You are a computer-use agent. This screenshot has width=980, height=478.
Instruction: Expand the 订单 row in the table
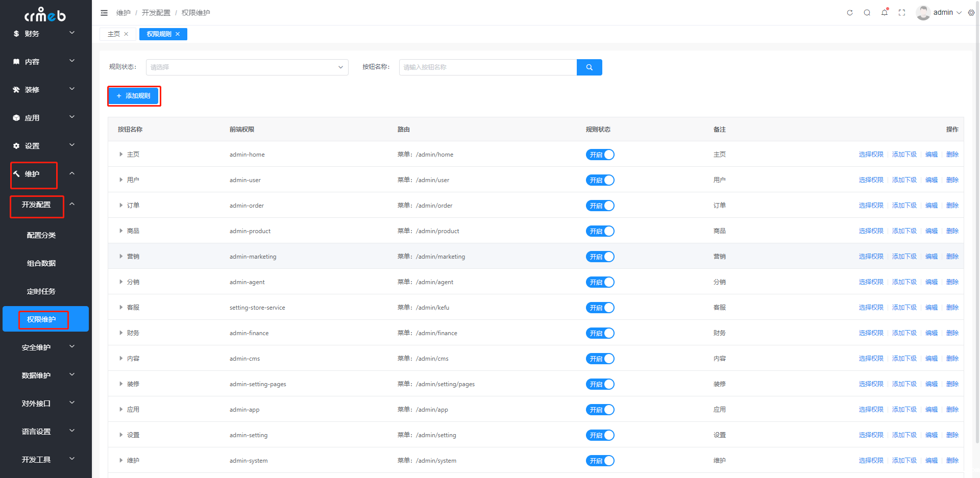click(x=121, y=206)
